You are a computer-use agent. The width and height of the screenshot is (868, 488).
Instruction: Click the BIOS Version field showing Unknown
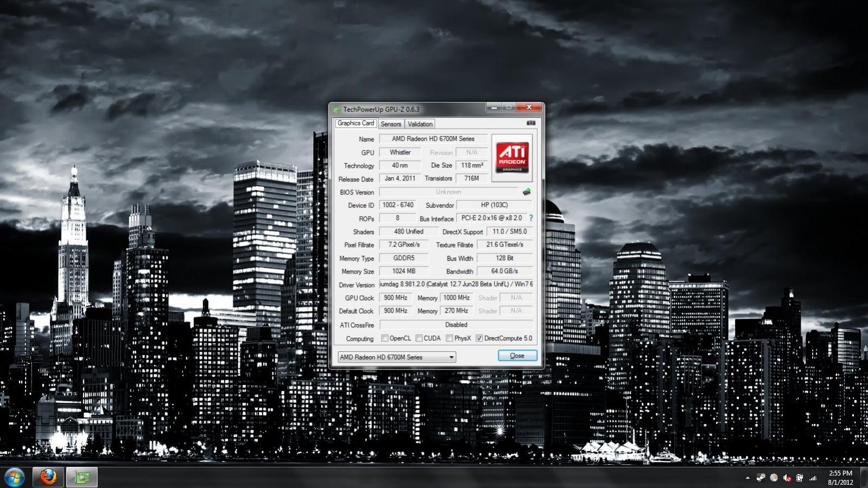(x=449, y=192)
